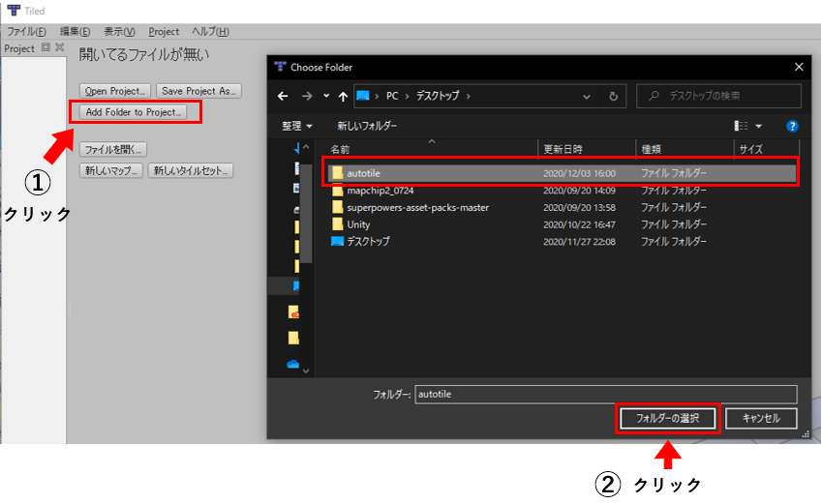822x504 pixels.
Task: Click the quick access pin icon in sidebar
Action: tap(296, 149)
